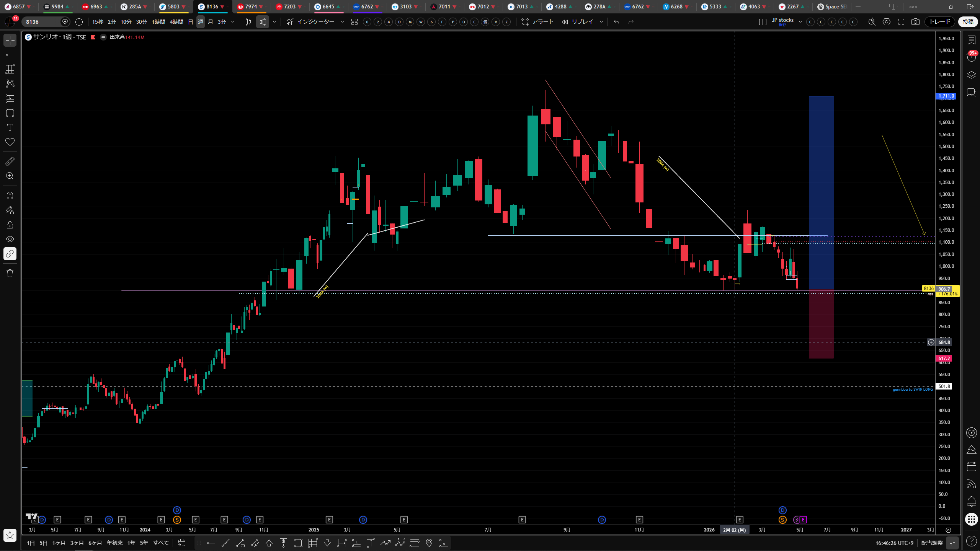Click the compare or add symbol plus
This screenshot has width=980, height=551.
click(79, 22)
